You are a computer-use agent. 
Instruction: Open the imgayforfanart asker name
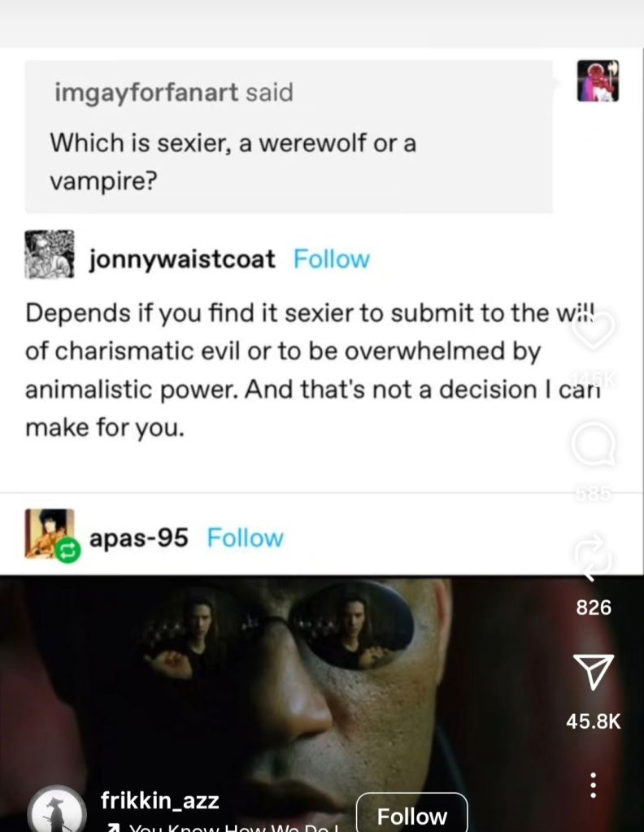[146, 93]
